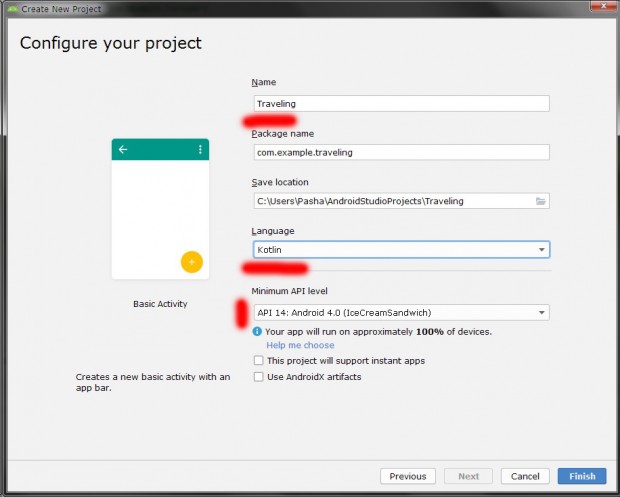Open the Language dropdown showing Kotlin
Viewport: 620px width, 497px height.
coord(401,250)
